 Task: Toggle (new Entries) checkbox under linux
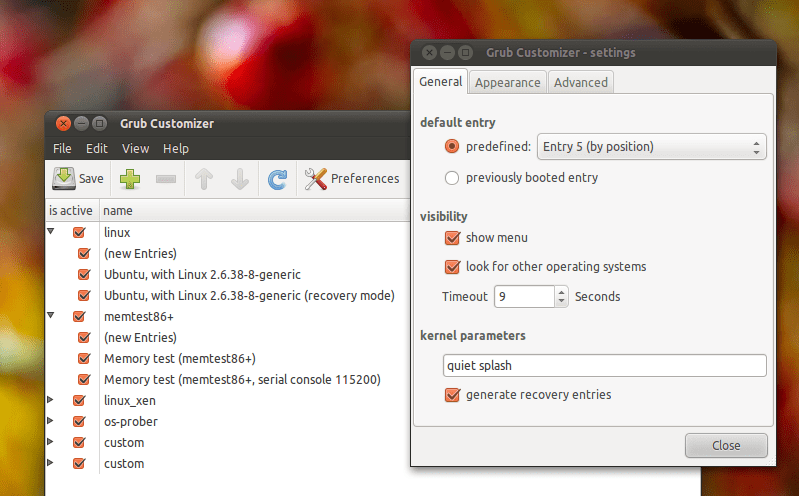(84, 253)
